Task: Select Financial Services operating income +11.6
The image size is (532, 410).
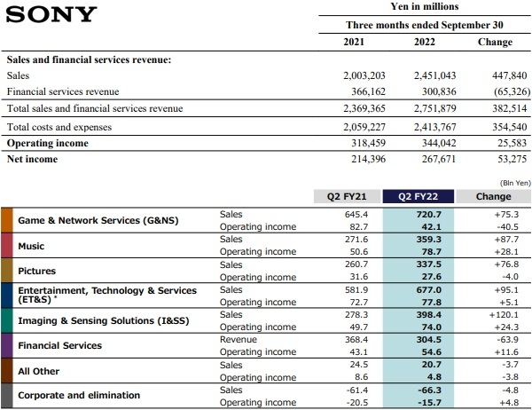Action: (x=506, y=352)
